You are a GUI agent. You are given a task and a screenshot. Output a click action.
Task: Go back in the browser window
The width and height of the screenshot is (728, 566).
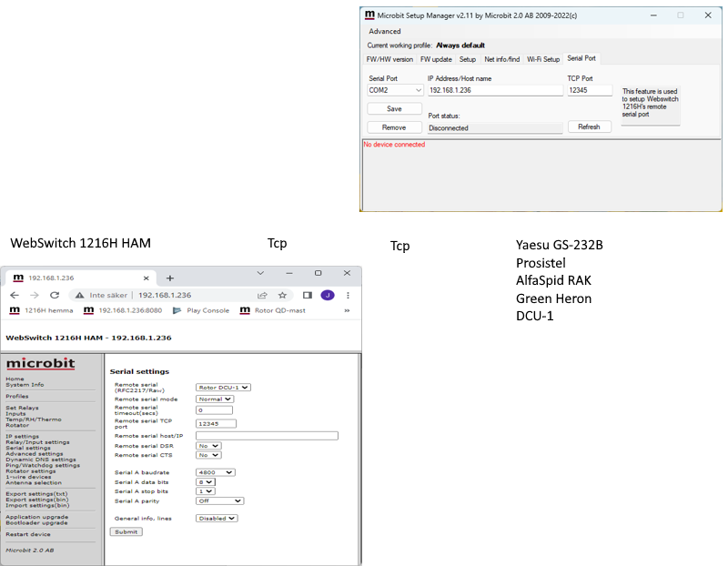(15, 296)
